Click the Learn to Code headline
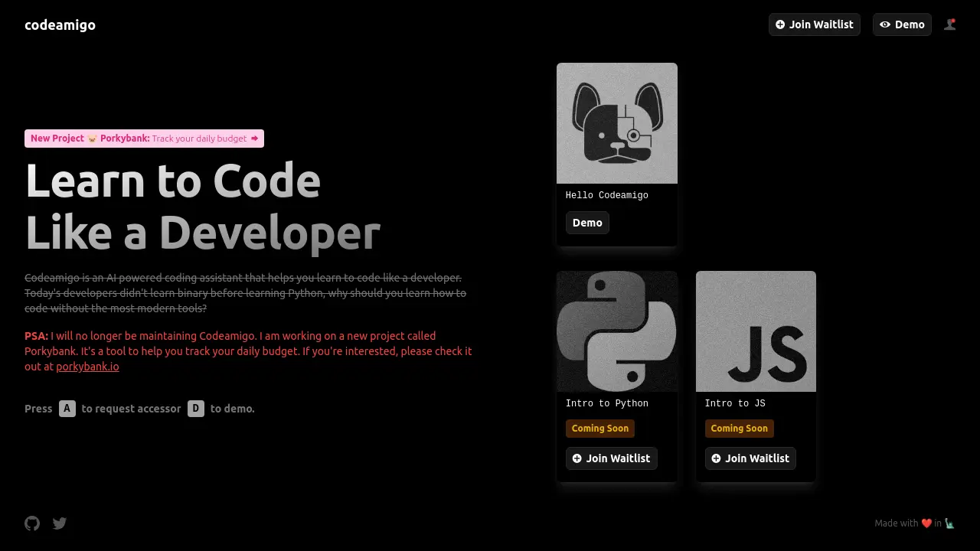The height and width of the screenshot is (551, 980). click(x=203, y=206)
